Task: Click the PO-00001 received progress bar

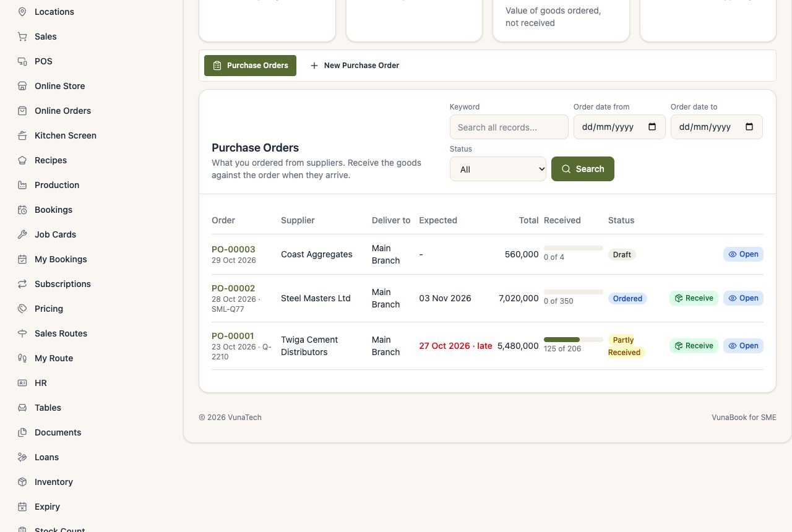Action: tap(574, 340)
